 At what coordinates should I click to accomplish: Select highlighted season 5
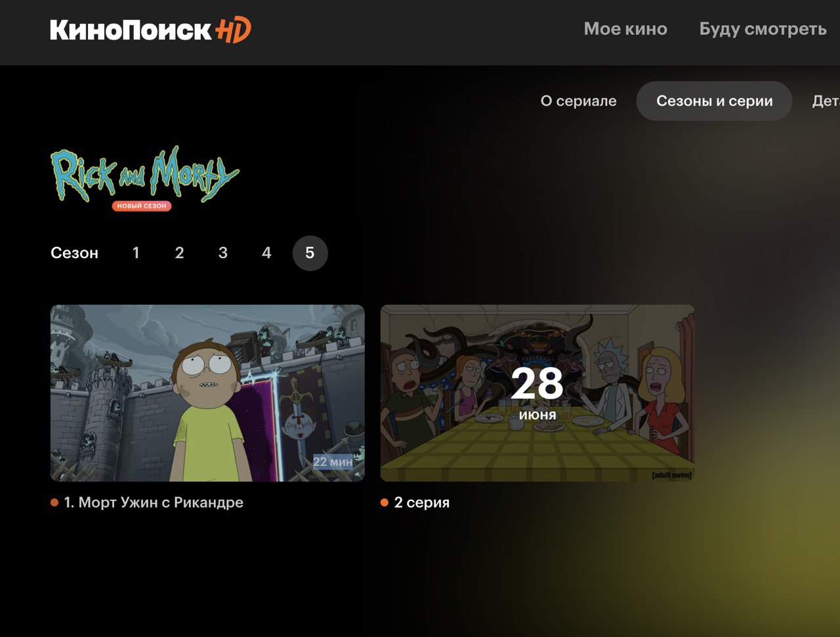[310, 253]
